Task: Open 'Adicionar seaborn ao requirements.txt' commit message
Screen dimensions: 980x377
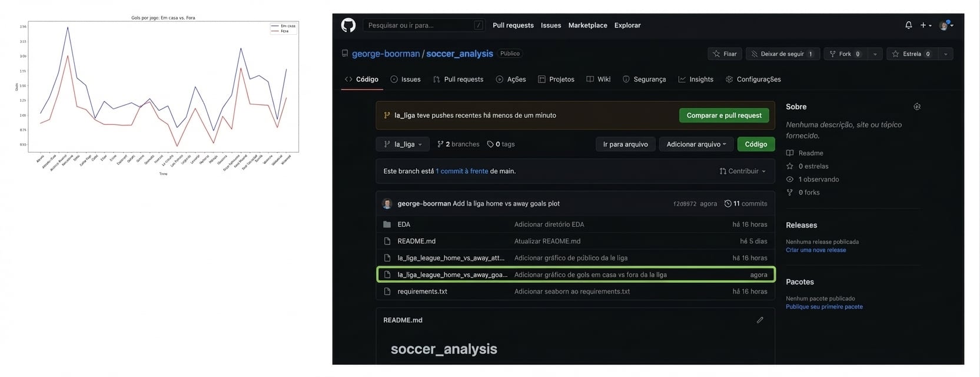Action: [x=572, y=292]
